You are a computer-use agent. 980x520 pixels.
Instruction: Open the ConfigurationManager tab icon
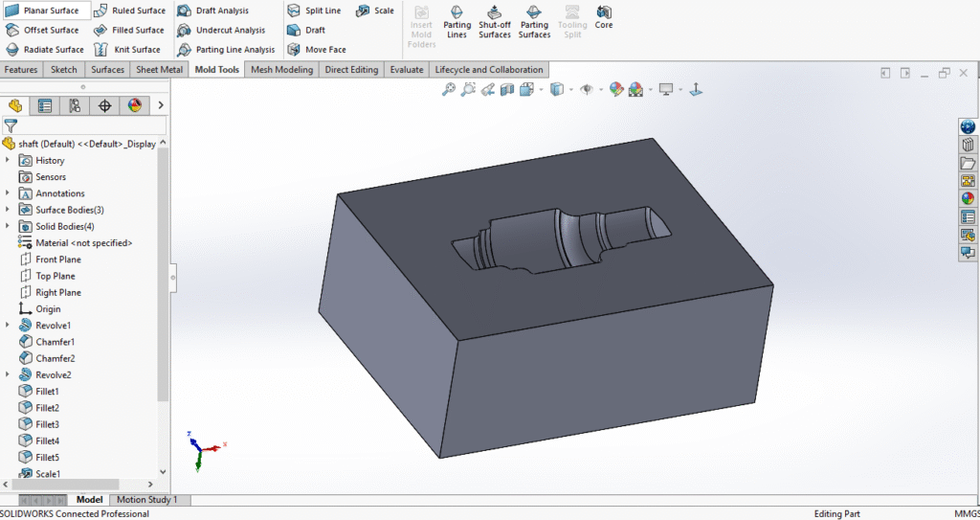74,105
